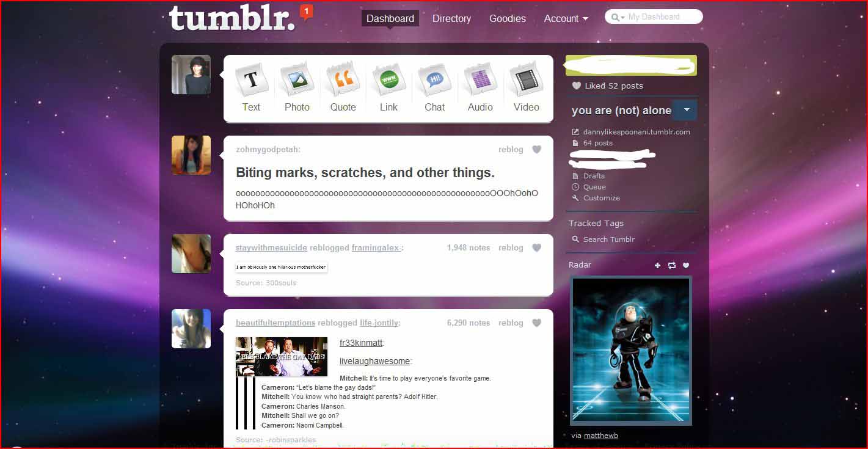Open the Directory menu item
This screenshot has height=449, width=868.
tap(451, 18)
